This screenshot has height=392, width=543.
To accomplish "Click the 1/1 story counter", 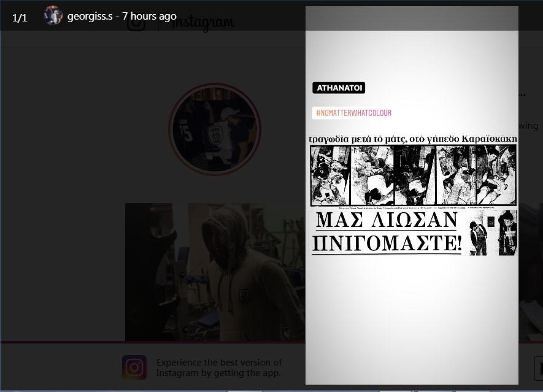I will coord(20,18).
